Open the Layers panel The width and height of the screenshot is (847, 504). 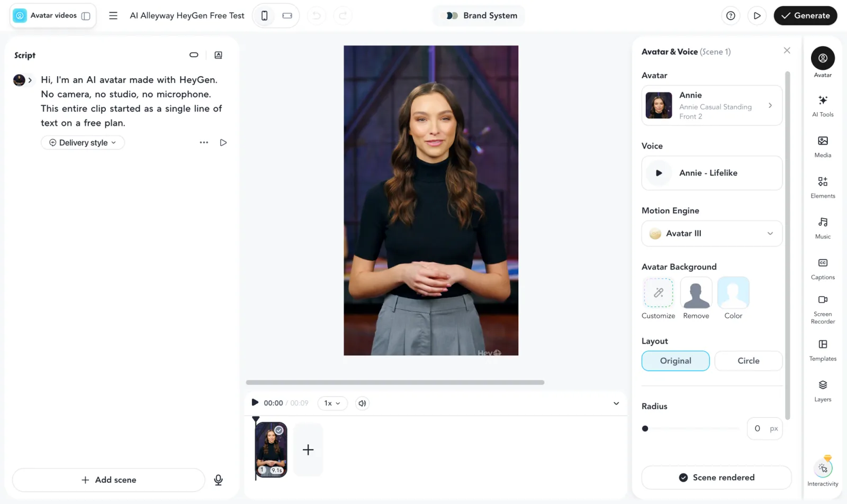click(823, 391)
